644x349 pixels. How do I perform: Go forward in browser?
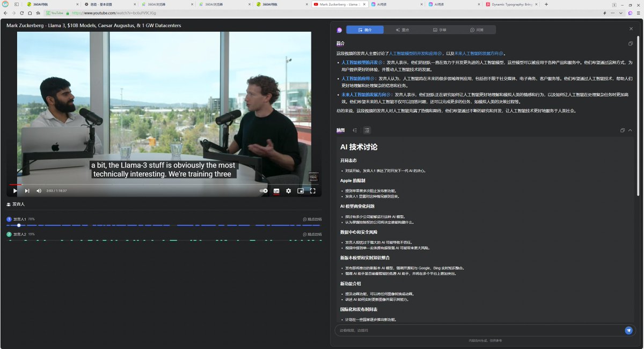(13, 13)
